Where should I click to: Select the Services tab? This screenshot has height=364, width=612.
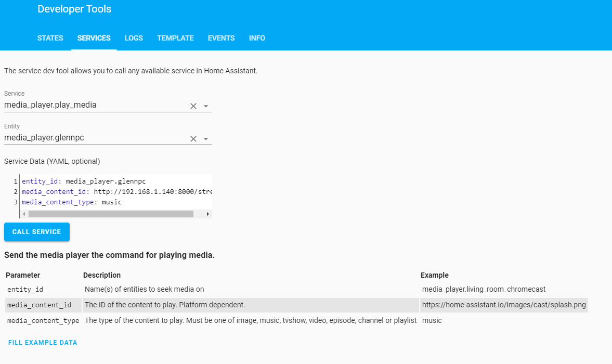pos(94,38)
